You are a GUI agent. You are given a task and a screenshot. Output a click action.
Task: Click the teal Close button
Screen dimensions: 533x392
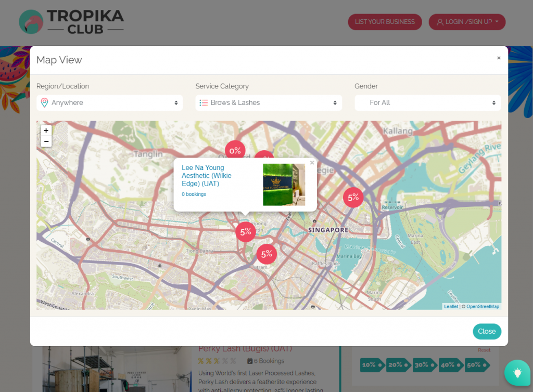tap(487, 331)
